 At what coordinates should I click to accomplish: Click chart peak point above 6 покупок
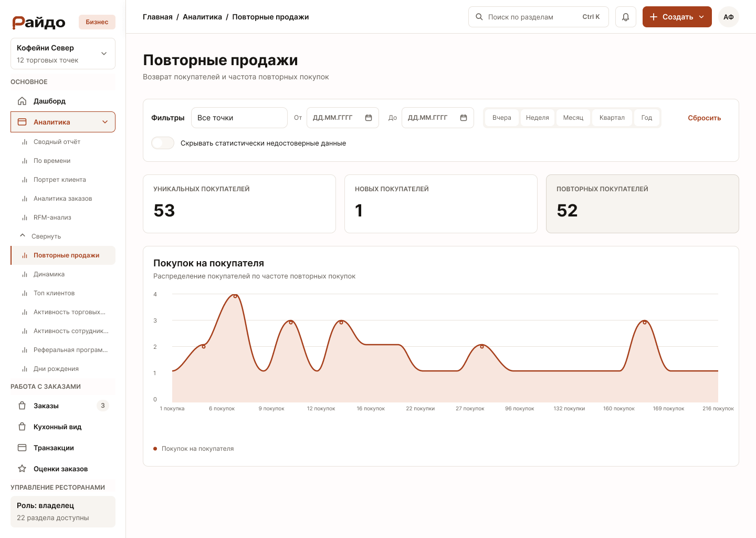pos(235,296)
